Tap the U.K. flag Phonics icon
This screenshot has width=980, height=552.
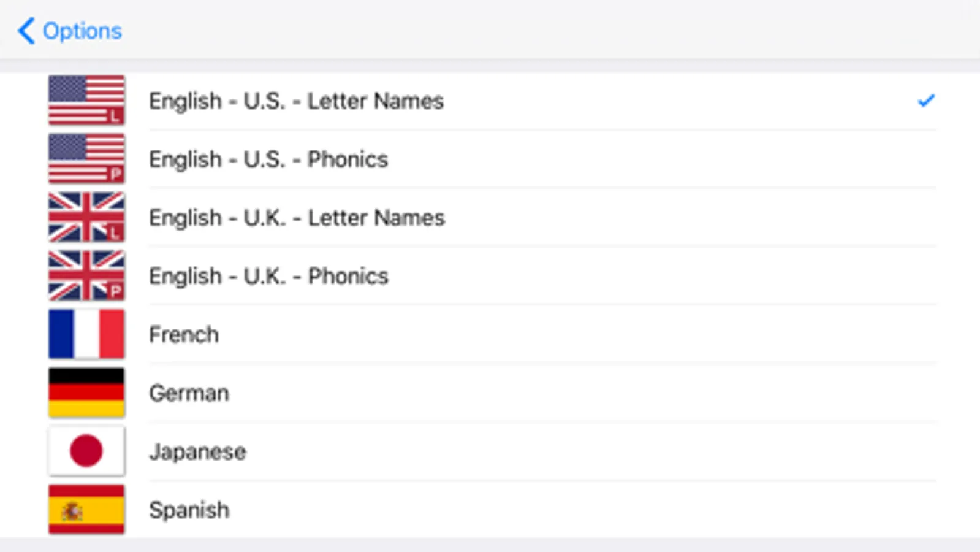86,275
